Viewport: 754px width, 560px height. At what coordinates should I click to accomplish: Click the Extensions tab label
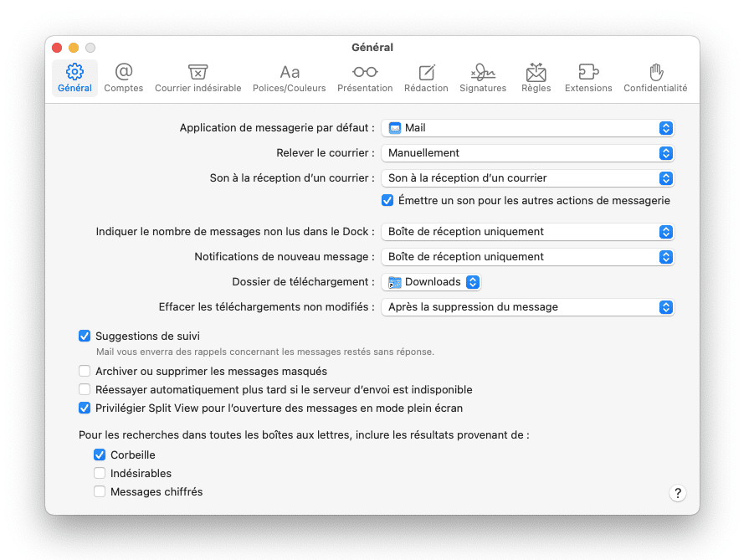tap(588, 88)
